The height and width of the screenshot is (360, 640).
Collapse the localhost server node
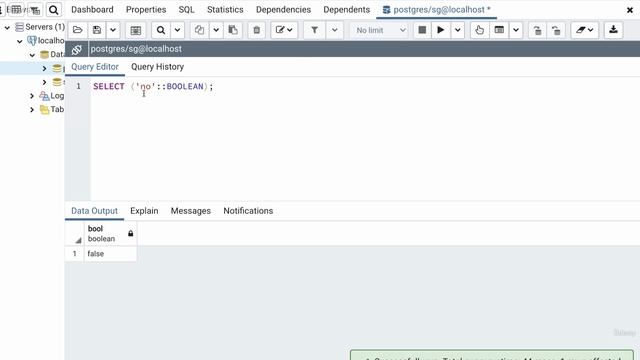(x=19, y=41)
